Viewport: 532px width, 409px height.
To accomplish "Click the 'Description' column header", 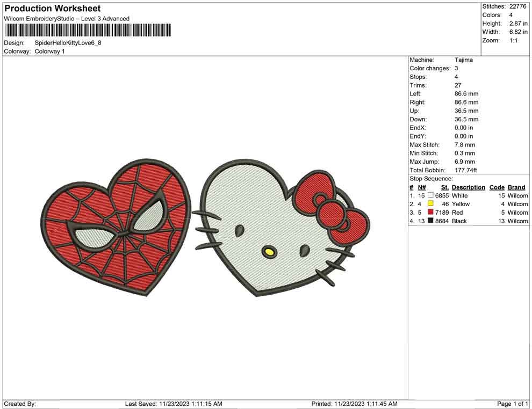I will [468, 187].
